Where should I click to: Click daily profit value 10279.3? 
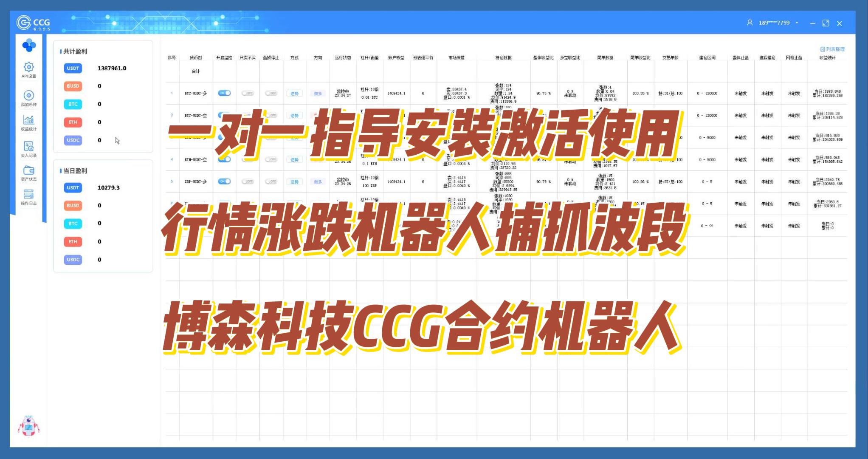point(108,187)
